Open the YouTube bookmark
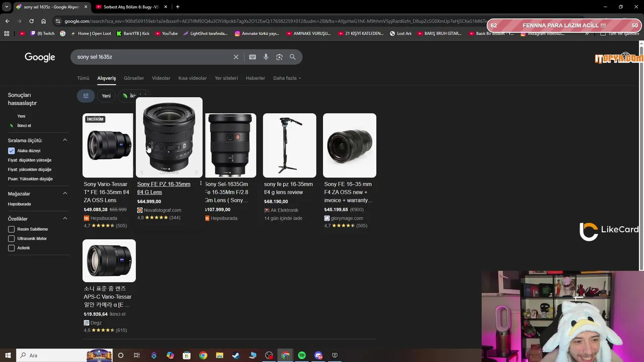Screen dimensions: 644x362 [166, 34]
